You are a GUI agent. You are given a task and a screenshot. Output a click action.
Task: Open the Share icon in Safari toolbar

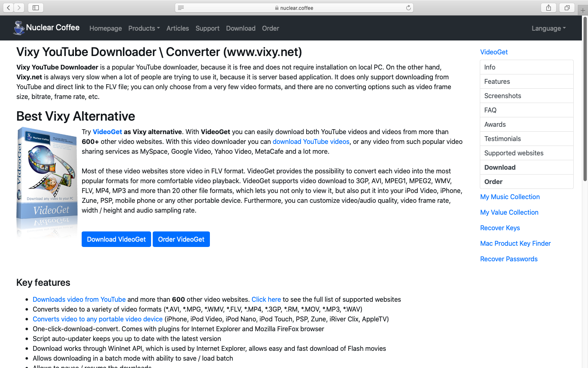548,8
